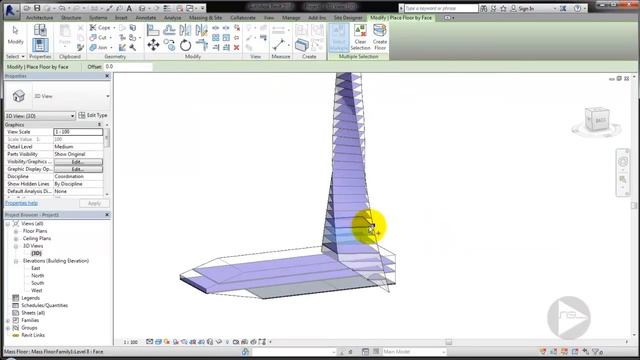
Task: Open the Site Designer ribbon tab
Action: [x=348, y=18]
